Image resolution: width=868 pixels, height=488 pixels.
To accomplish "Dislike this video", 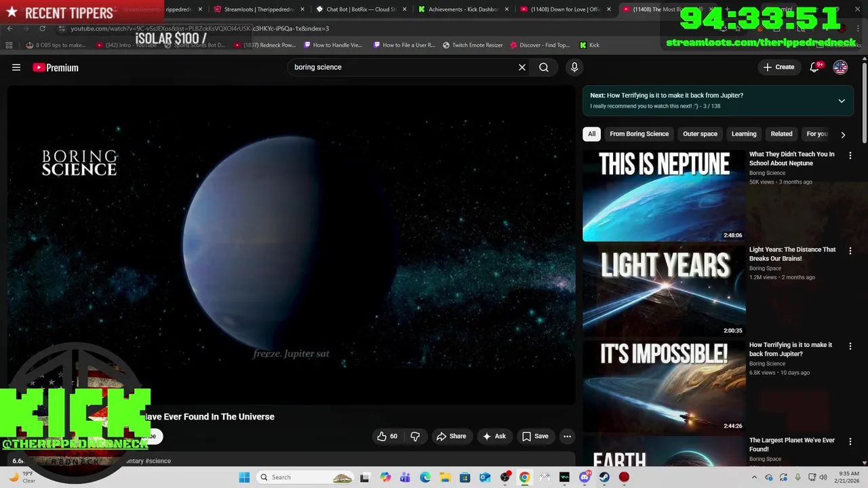I will (x=415, y=436).
